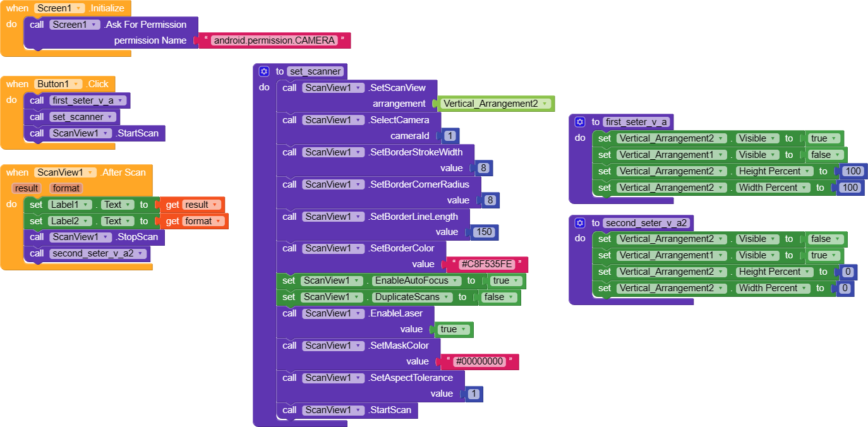
Task: Toggle the EnableLaser true value block
Action: (454, 329)
